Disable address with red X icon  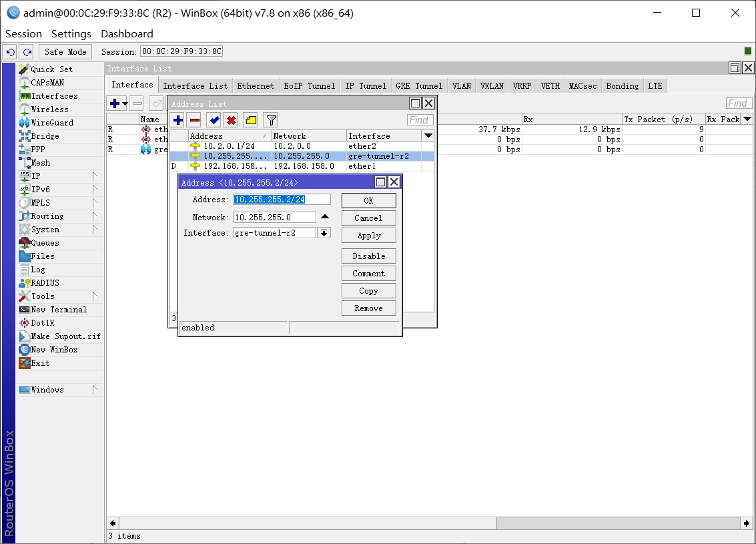click(x=232, y=120)
